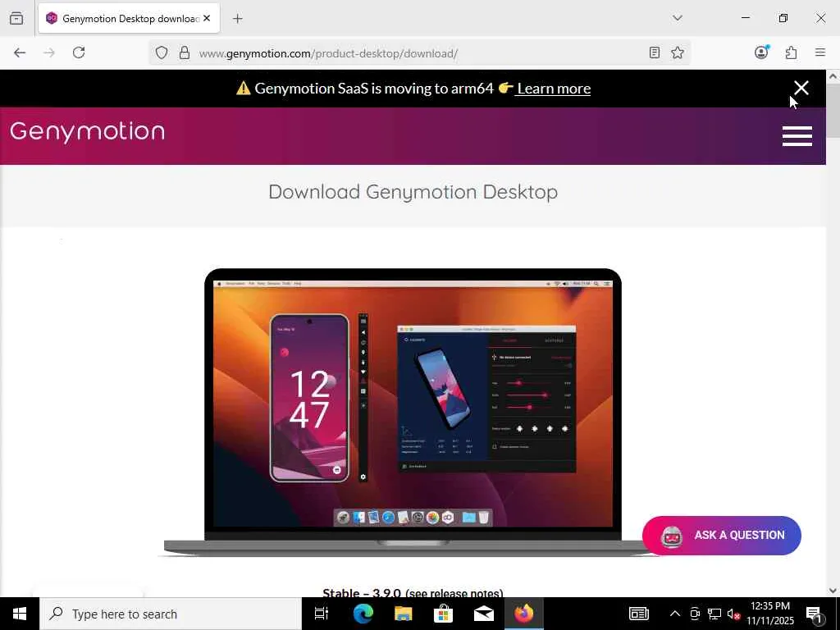840x630 pixels.
Task: Show hidden system tray icons
Action: coord(675,614)
